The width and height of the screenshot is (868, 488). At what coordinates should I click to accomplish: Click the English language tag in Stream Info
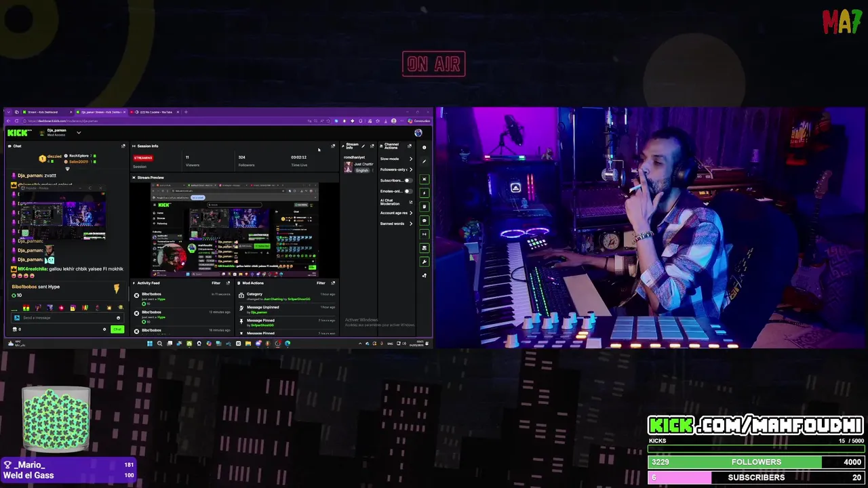tap(362, 170)
